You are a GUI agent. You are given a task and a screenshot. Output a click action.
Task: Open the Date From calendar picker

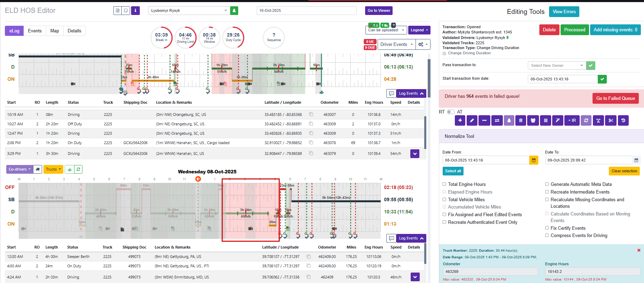(x=534, y=160)
